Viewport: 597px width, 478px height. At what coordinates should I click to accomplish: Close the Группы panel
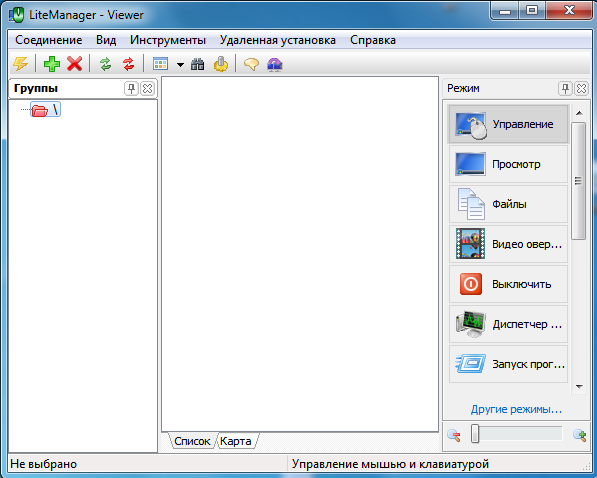coord(147,88)
